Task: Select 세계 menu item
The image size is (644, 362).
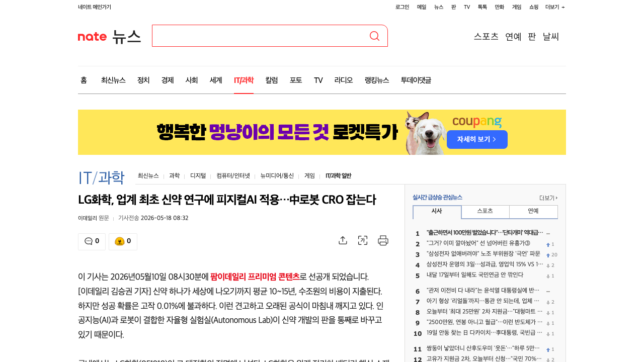Action: point(216,80)
